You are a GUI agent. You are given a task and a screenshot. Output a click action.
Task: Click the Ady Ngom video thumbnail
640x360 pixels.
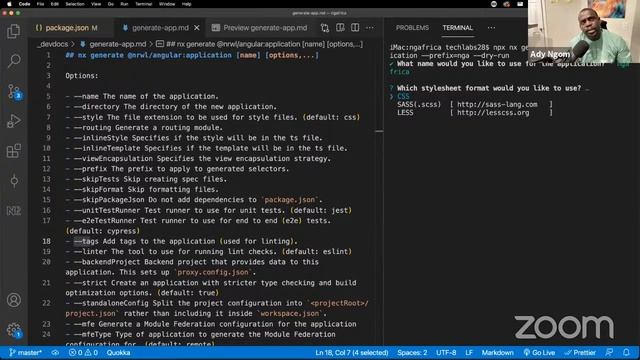[x=584, y=31]
